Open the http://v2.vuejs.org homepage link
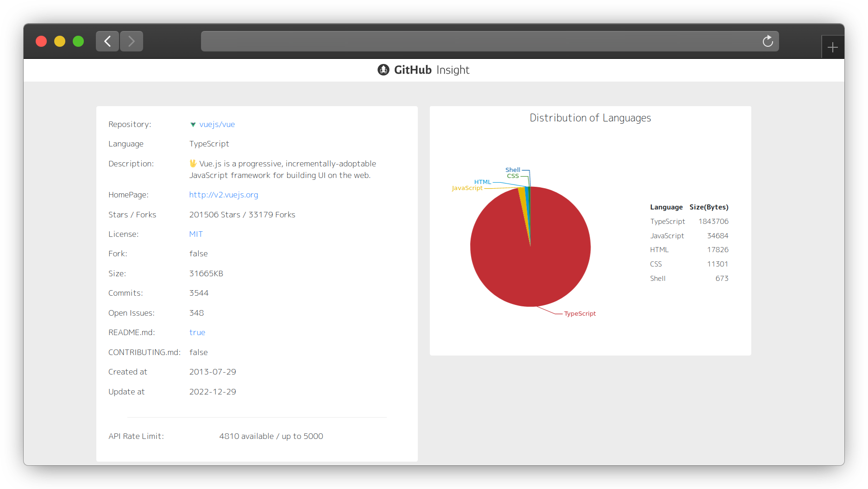Viewport: 868px width, 489px height. [x=224, y=195]
